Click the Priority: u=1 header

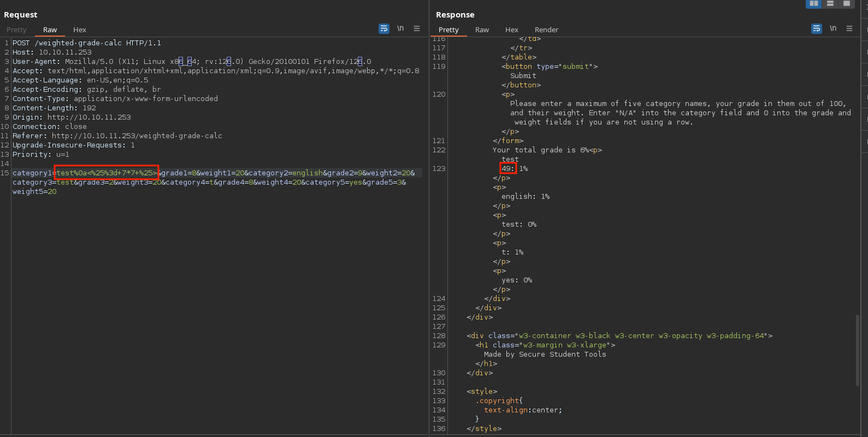tap(41, 154)
